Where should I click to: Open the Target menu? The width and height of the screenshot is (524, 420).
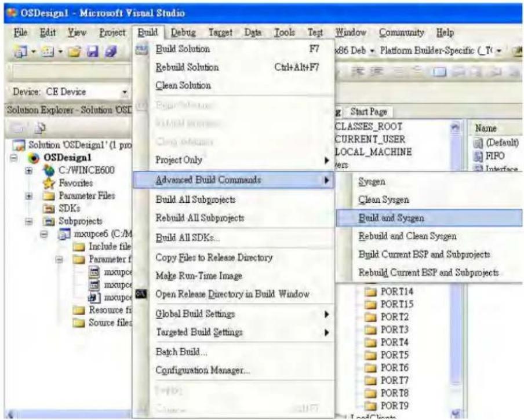coord(220,32)
